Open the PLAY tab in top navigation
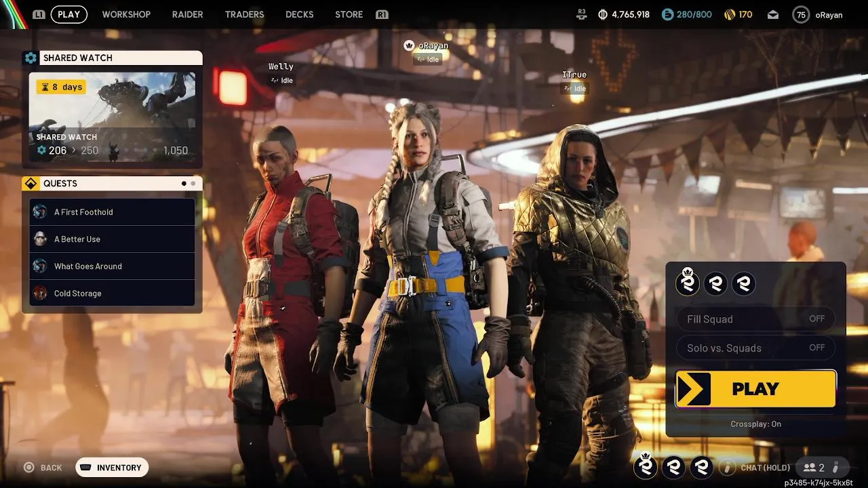This screenshot has height=488, width=868. [68, 14]
